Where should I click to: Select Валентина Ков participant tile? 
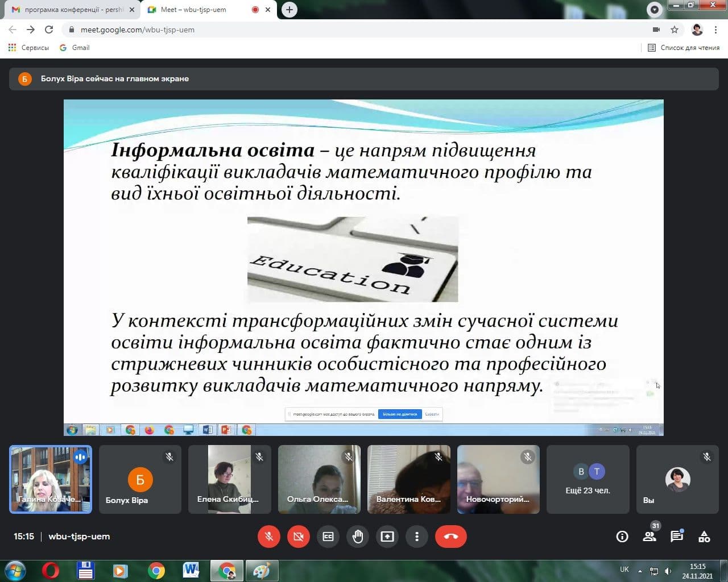coord(409,479)
